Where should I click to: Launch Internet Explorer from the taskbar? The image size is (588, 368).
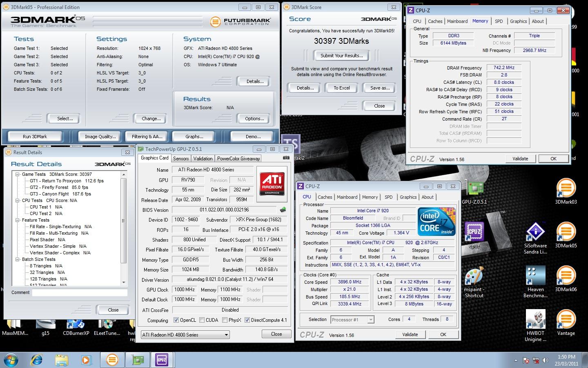37,360
